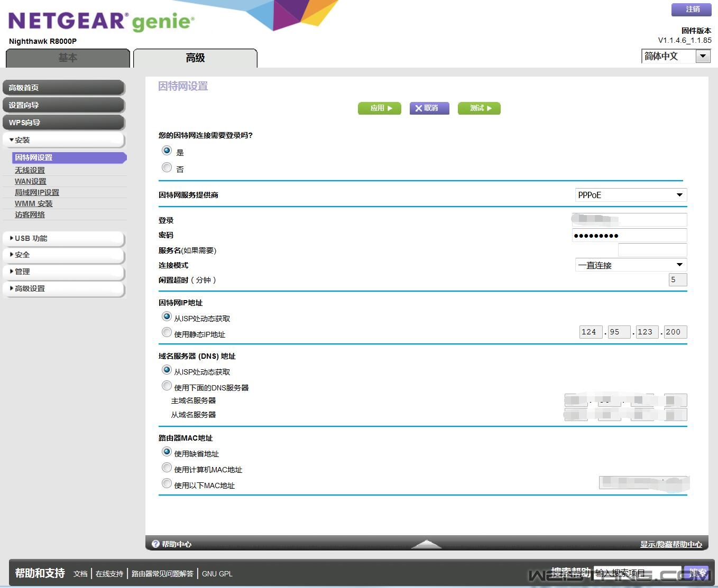Open the 一直连接 connection mode dropdown
Screen dimensions: 718x588
[630, 265]
